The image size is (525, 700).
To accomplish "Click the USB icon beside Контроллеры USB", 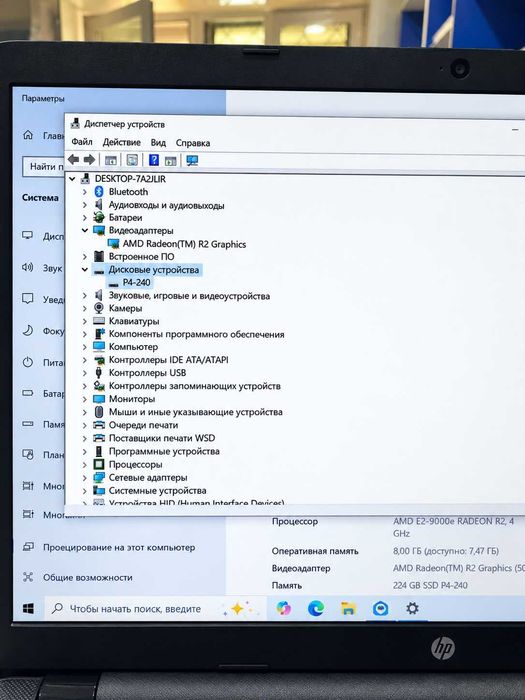I will coord(99,373).
